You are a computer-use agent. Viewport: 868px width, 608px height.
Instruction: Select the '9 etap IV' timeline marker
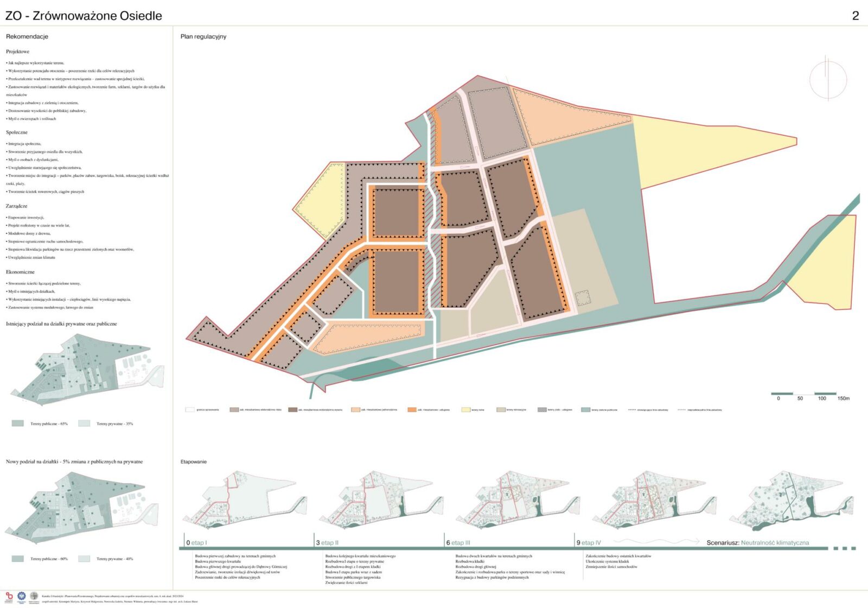(589, 542)
